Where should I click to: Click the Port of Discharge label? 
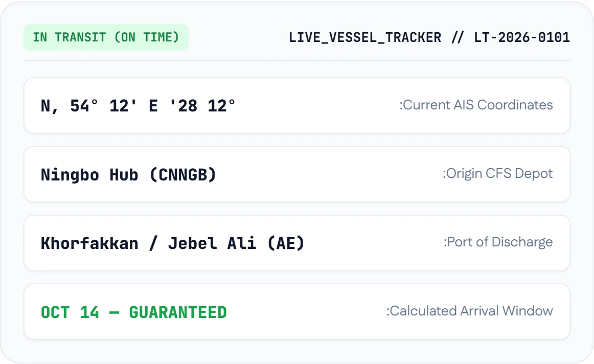click(x=498, y=242)
